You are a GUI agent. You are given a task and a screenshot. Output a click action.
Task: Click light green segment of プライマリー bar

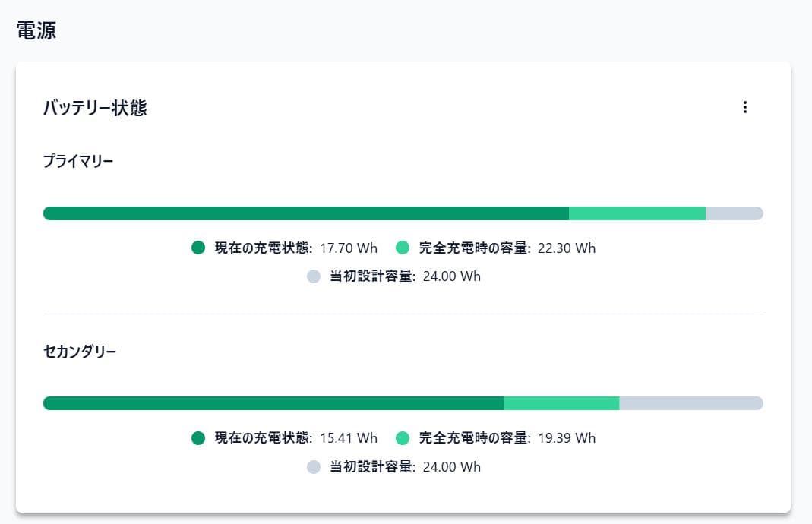pos(637,213)
